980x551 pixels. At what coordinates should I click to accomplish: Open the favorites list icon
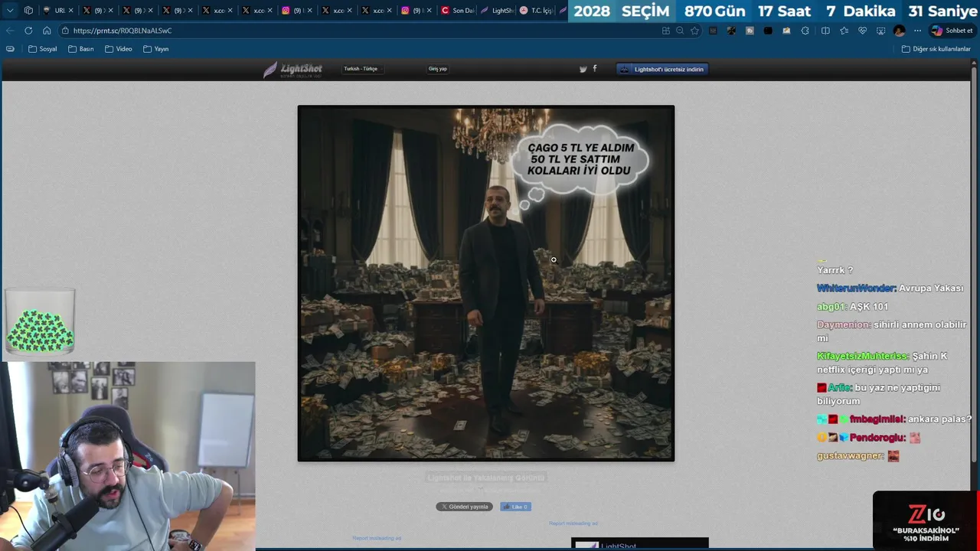[x=844, y=31]
